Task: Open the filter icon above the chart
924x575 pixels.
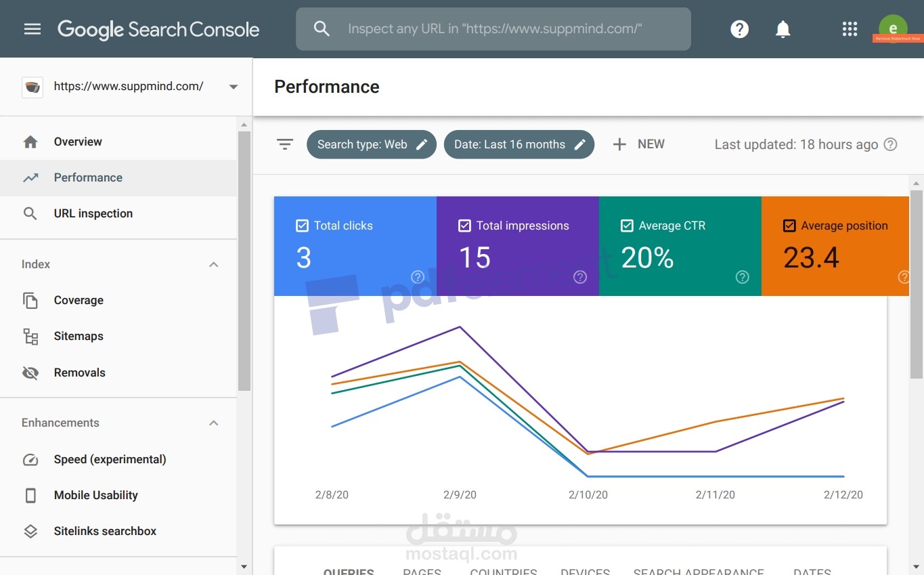Action: (x=285, y=144)
